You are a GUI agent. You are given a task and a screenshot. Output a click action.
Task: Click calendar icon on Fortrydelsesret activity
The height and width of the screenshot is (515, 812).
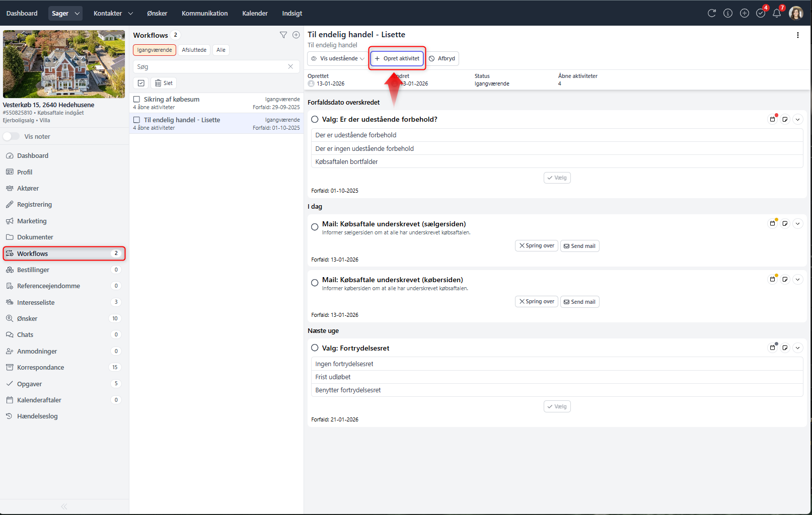pyautogui.click(x=772, y=348)
